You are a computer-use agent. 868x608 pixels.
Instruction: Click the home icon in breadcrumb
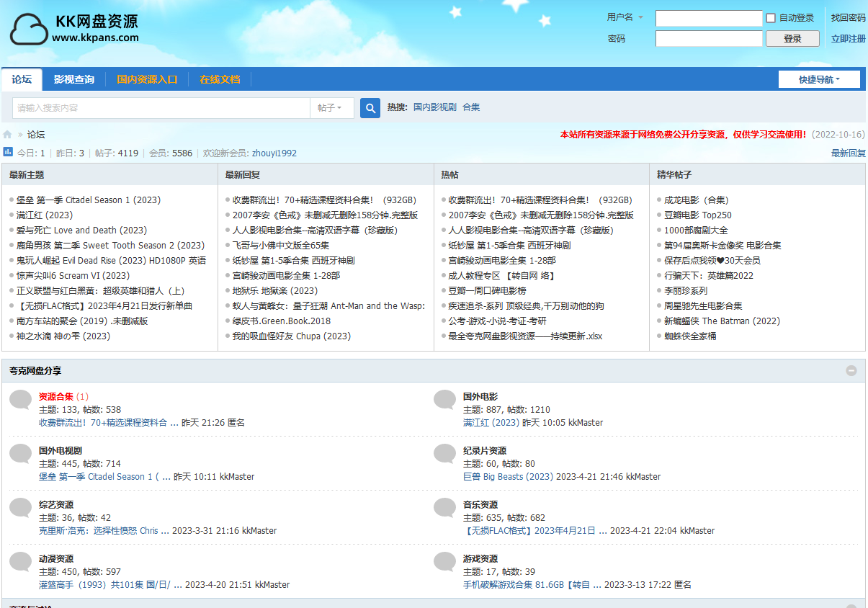click(8, 135)
